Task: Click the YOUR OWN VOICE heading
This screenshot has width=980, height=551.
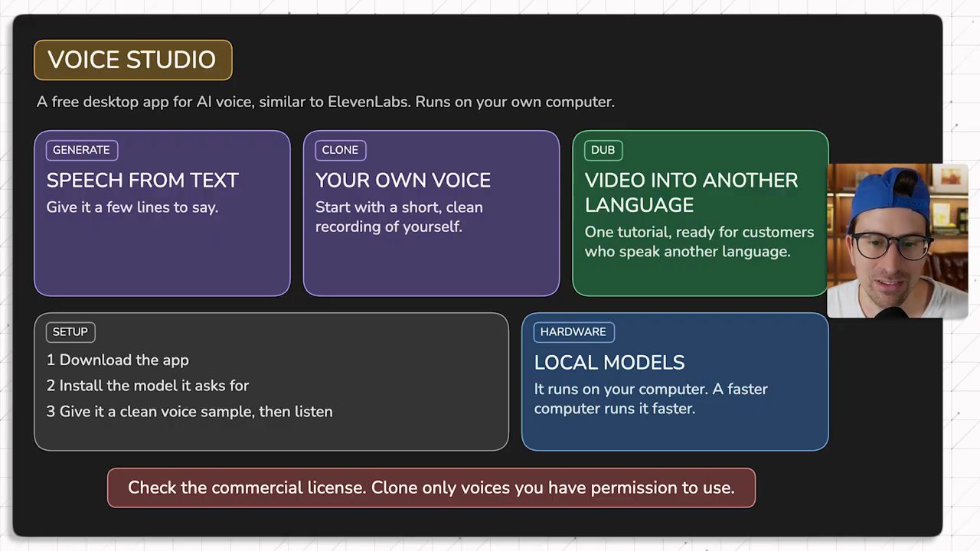Action: pyautogui.click(x=403, y=181)
